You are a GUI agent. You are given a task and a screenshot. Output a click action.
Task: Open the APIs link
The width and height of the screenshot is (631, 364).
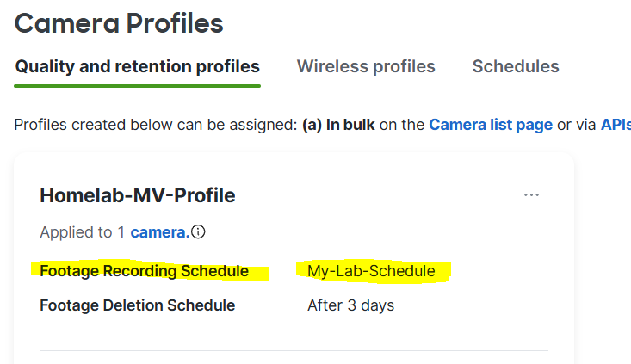616,125
